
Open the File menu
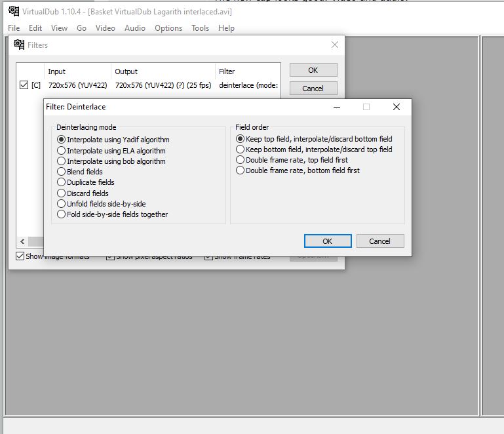click(x=14, y=28)
